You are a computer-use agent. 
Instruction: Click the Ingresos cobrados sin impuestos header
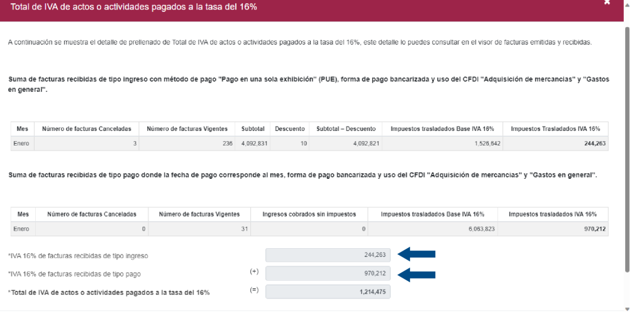click(x=309, y=214)
